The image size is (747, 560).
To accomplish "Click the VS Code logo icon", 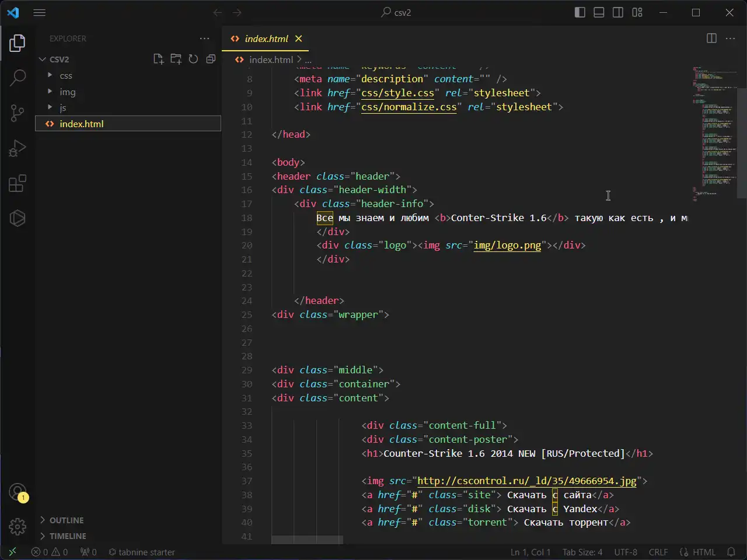I will [13, 12].
